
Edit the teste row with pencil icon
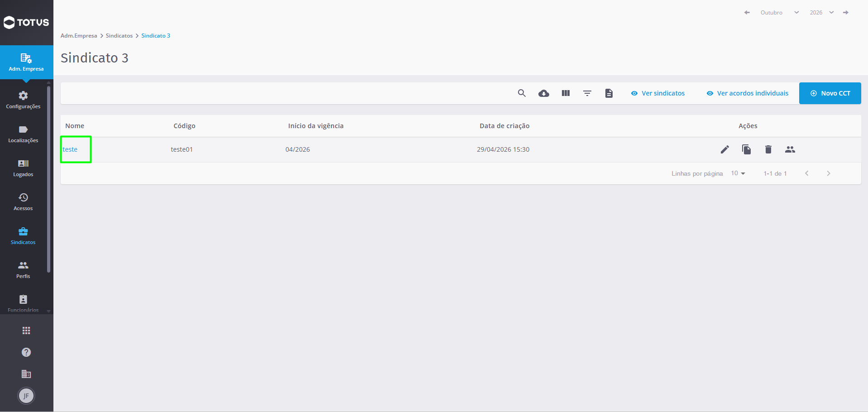[x=725, y=149]
